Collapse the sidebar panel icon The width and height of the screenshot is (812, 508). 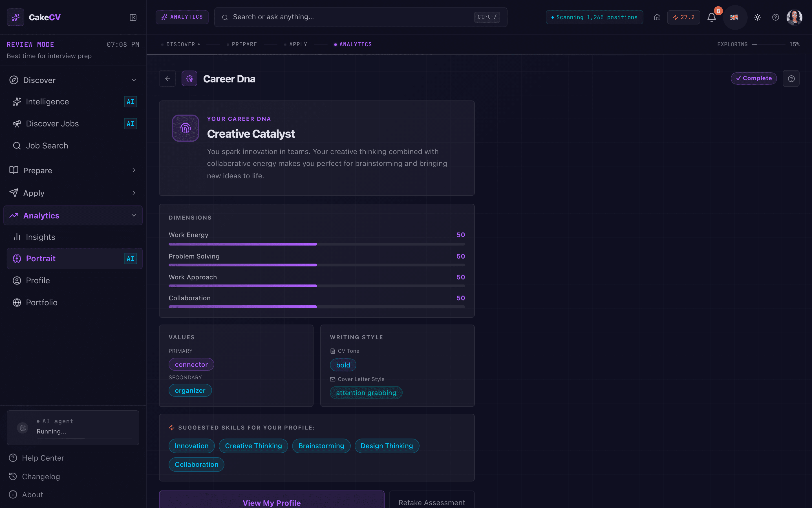coord(133,17)
